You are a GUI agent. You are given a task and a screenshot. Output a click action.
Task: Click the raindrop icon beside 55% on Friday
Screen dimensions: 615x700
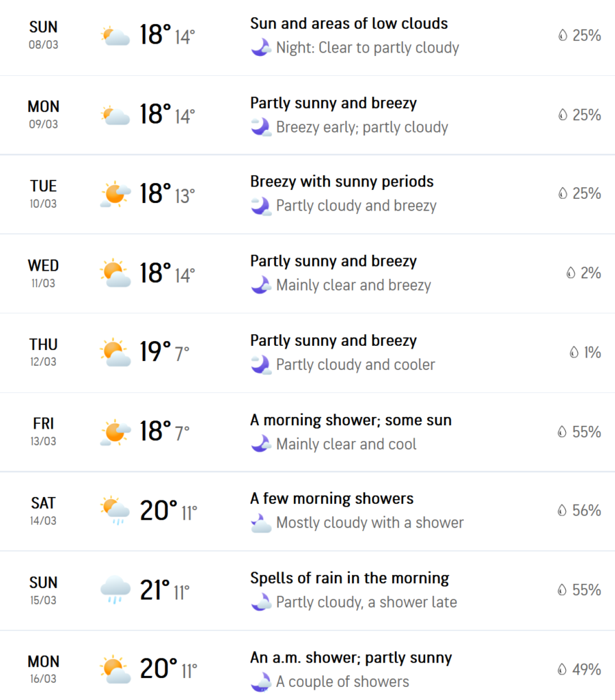(x=562, y=432)
